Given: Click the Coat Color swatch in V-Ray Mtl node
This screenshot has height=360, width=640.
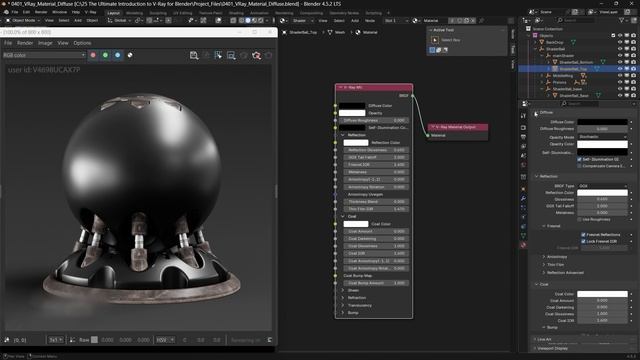Looking at the screenshot, I should pos(356,224).
